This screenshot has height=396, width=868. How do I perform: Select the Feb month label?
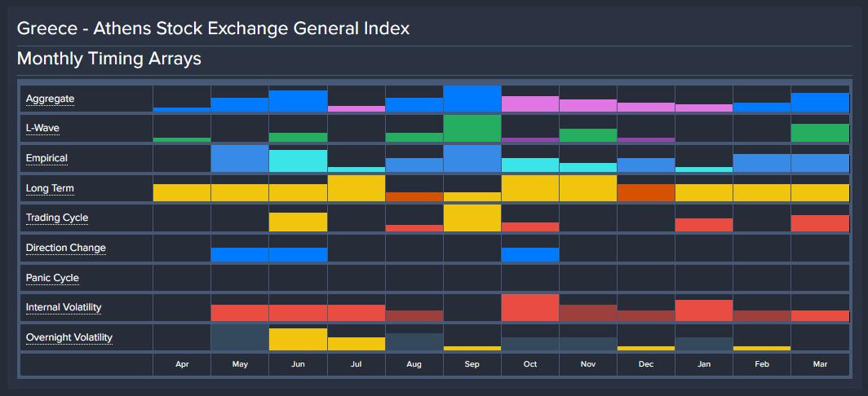(762, 364)
